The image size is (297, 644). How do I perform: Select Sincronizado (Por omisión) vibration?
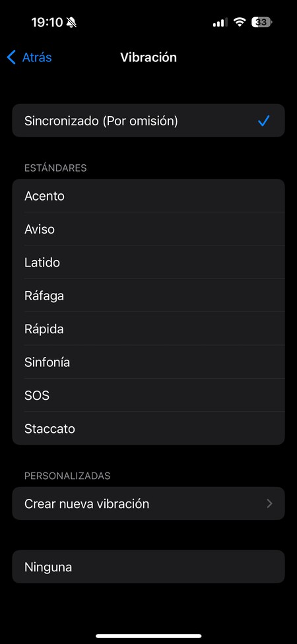(148, 120)
